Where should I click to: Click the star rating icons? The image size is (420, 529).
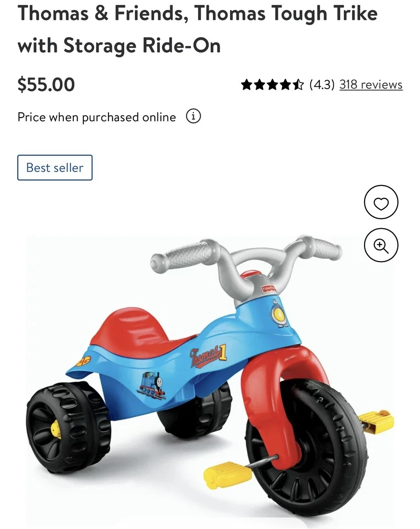272,84
